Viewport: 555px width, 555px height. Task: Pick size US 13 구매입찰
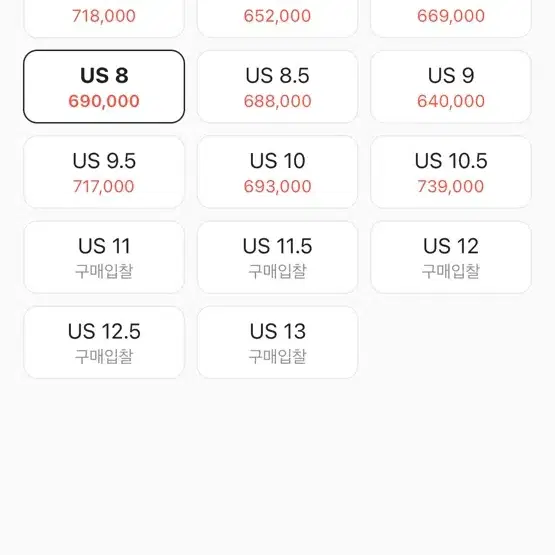[x=278, y=343]
